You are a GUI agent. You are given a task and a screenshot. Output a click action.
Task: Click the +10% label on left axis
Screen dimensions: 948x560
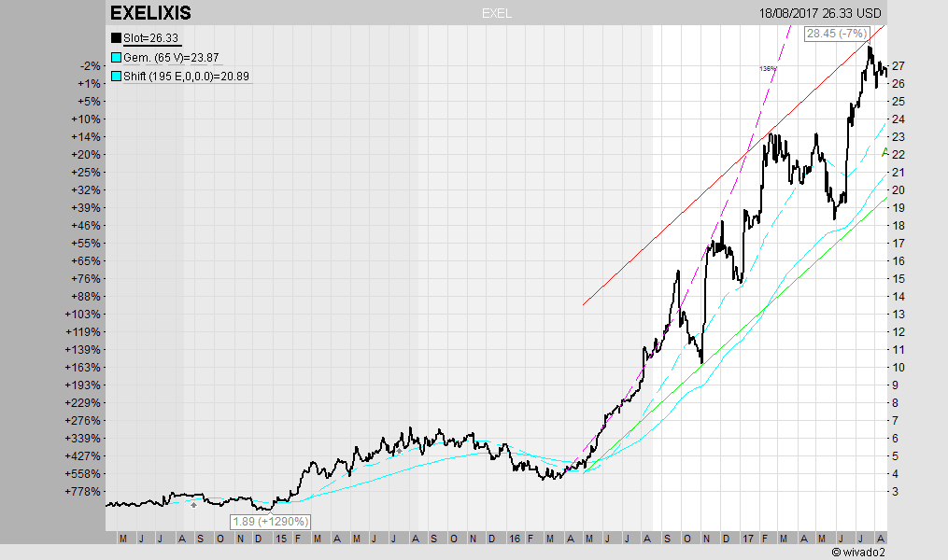pyautogui.click(x=86, y=119)
